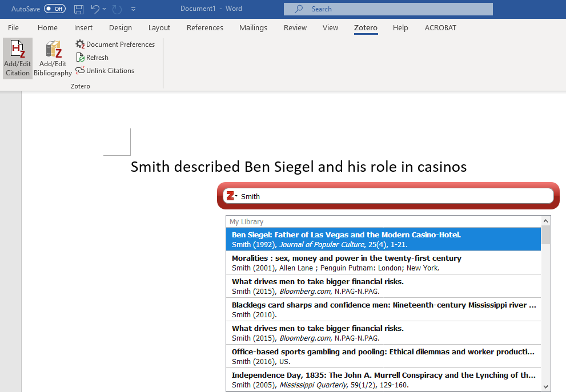
Task: Select 'Blacklegs card sharps and confidence men' result
Action: point(383,309)
